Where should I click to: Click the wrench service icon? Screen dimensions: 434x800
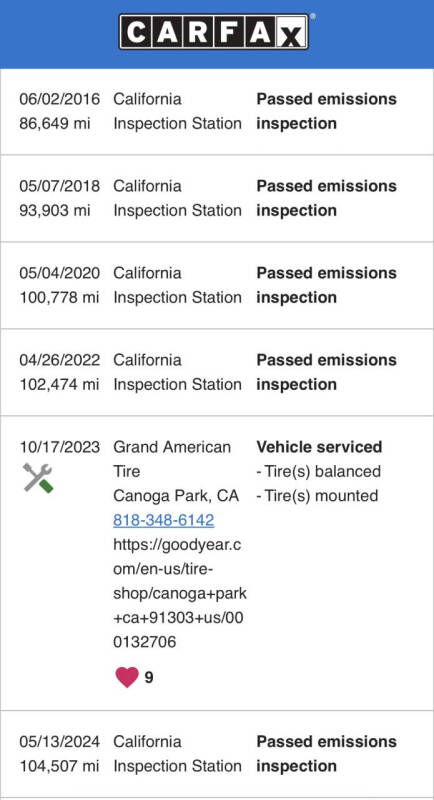click(38, 478)
